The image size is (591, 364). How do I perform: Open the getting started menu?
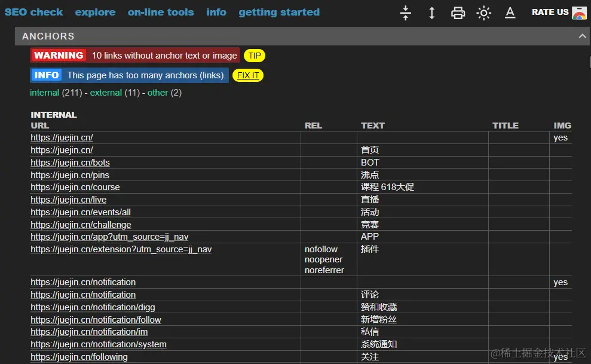coord(279,13)
